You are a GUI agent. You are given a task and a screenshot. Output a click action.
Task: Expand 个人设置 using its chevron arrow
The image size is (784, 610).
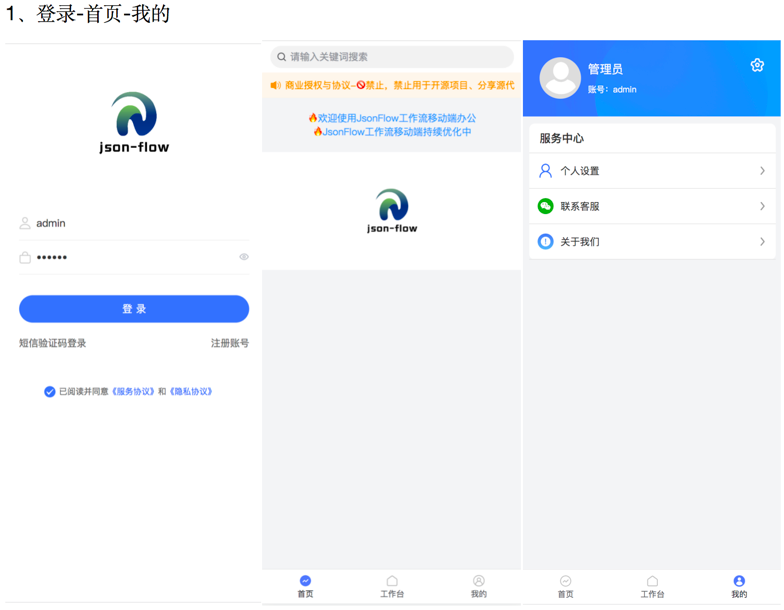click(x=762, y=171)
